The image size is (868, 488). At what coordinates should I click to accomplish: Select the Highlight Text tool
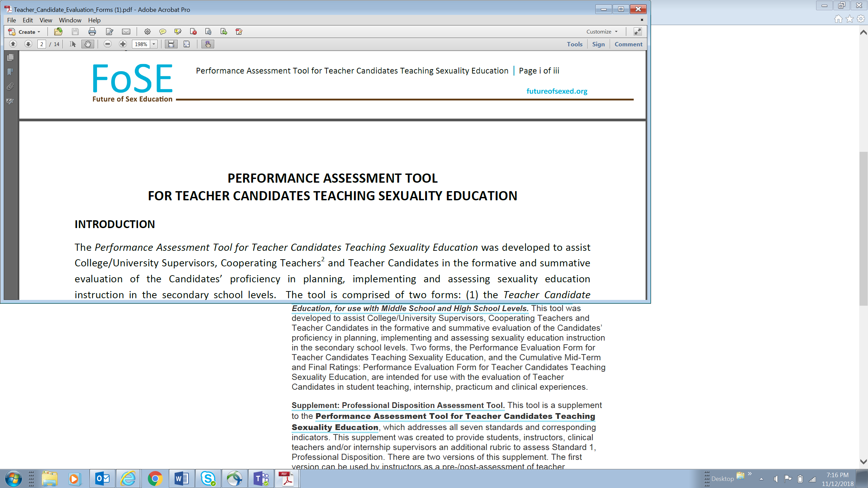click(x=178, y=32)
